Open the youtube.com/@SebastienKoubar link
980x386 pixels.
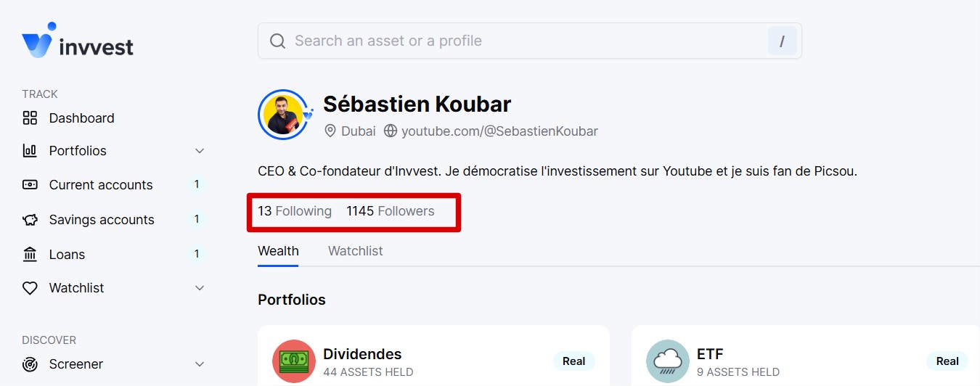[x=499, y=131]
